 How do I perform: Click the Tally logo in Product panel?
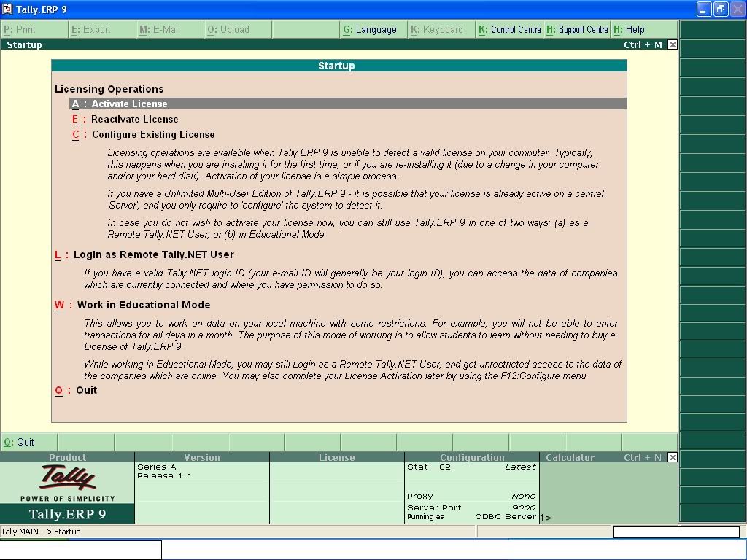tap(68, 478)
